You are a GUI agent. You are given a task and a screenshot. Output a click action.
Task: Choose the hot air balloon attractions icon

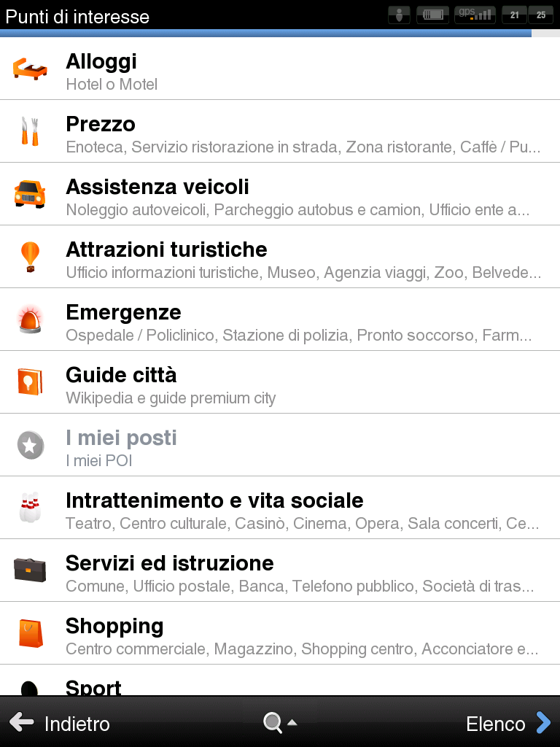point(30,257)
